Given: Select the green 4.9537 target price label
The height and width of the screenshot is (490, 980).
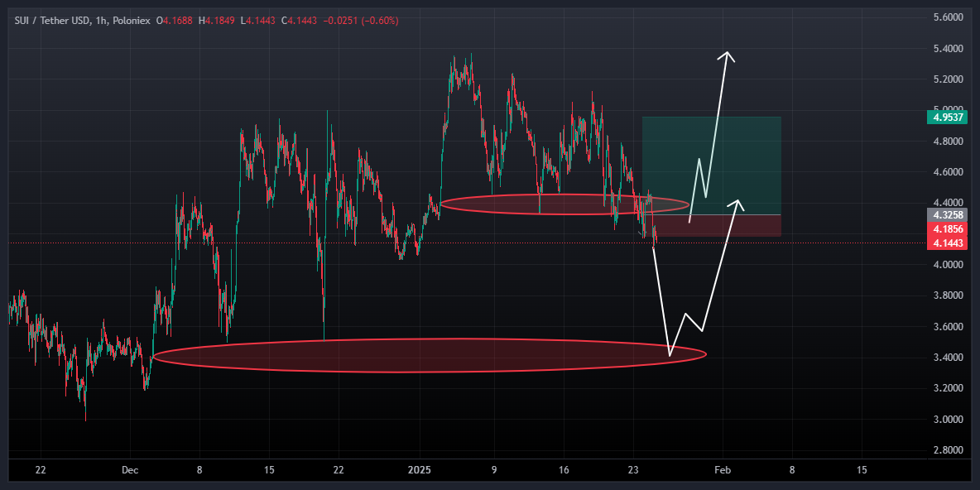Looking at the screenshot, I should [948, 117].
